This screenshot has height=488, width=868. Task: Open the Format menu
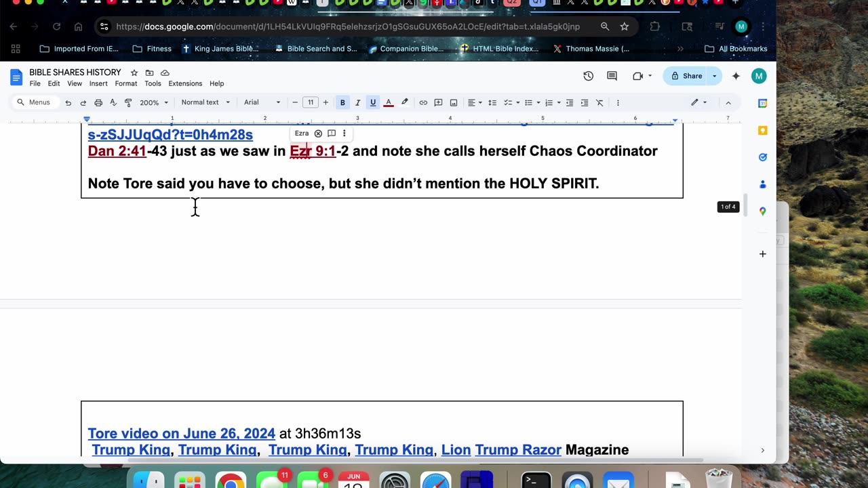pyautogui.click(x=126, y=83)
